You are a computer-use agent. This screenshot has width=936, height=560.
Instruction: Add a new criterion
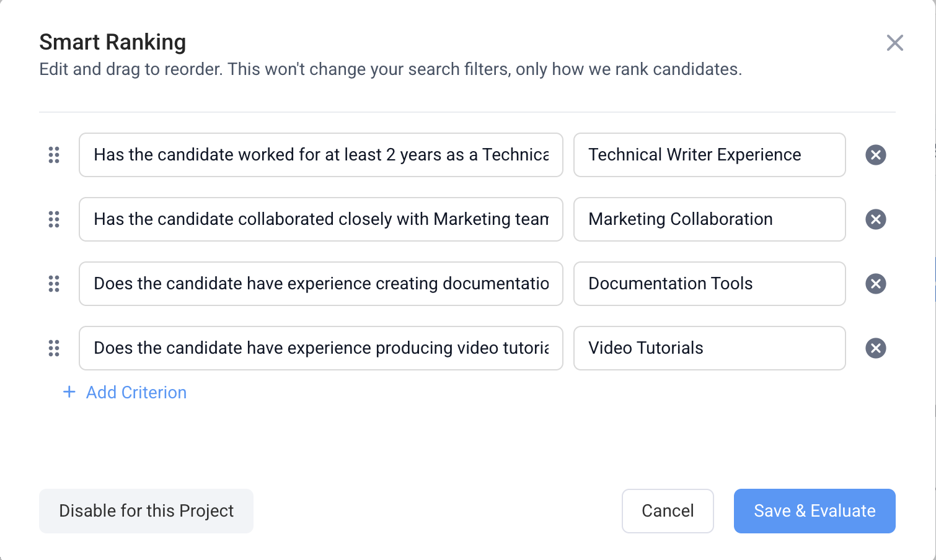125,392
